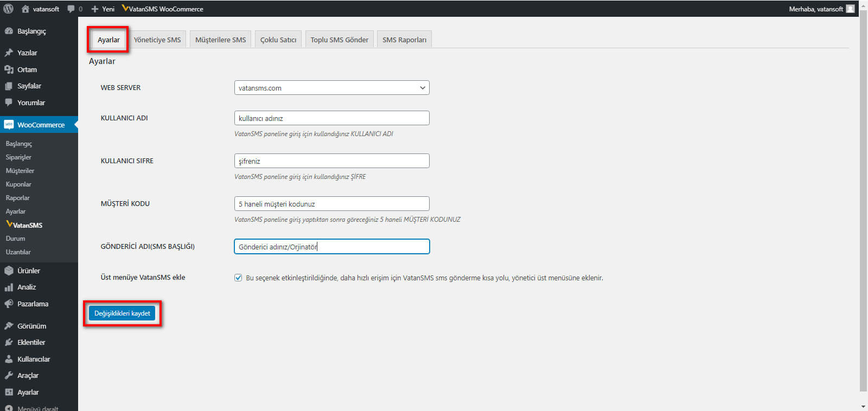Open Raporlar under WooCommerce
Image resolution: width=868 pixels, height=411 pixels.
click(x=17, y=198)
